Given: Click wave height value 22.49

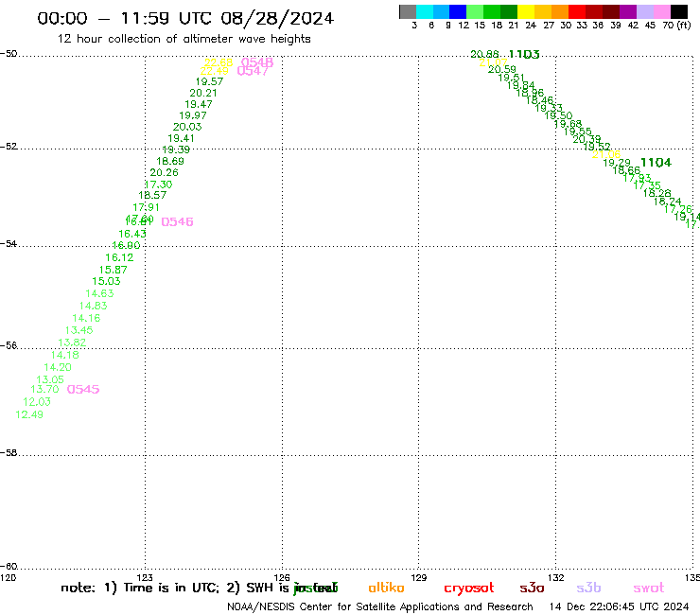Looking at the screenshot, I should (x=215, y=71).
